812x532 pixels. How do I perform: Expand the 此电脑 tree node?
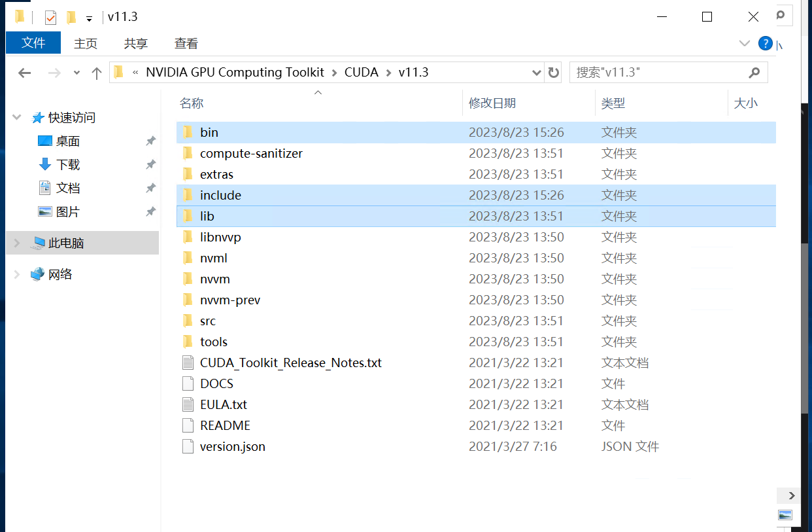(x=16, y=243)
